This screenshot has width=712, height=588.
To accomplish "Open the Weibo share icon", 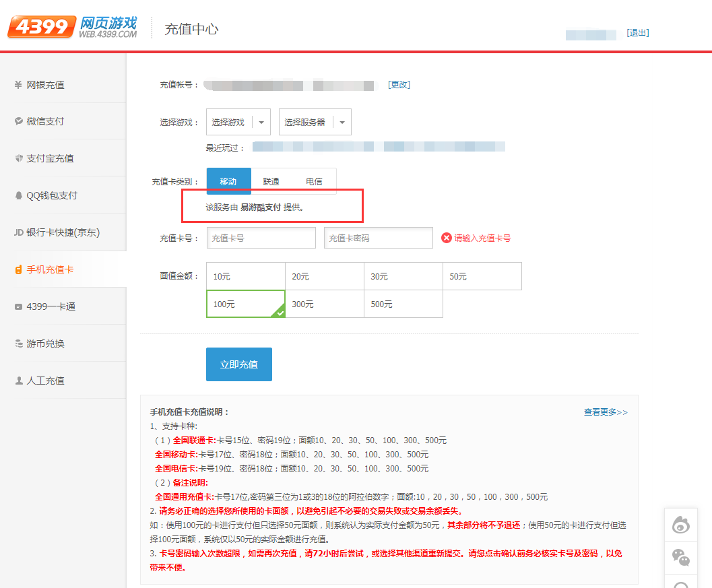I will pos(681,524).
